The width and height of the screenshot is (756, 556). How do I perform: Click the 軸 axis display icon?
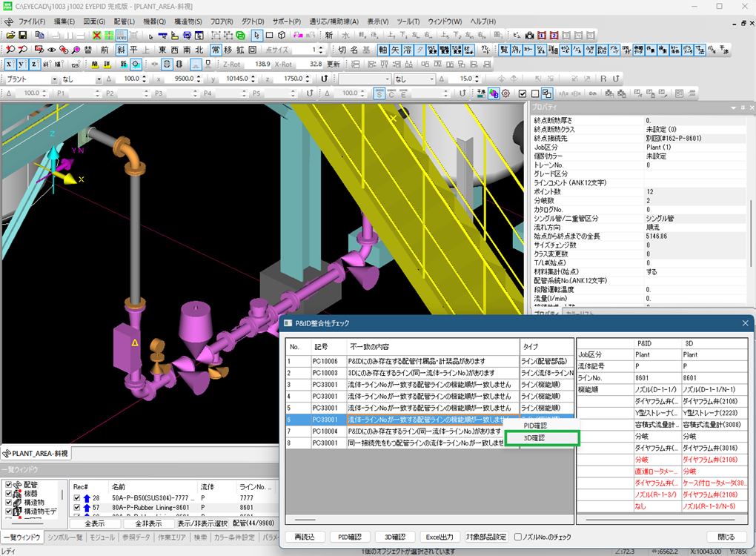click(x=383, y=50)
